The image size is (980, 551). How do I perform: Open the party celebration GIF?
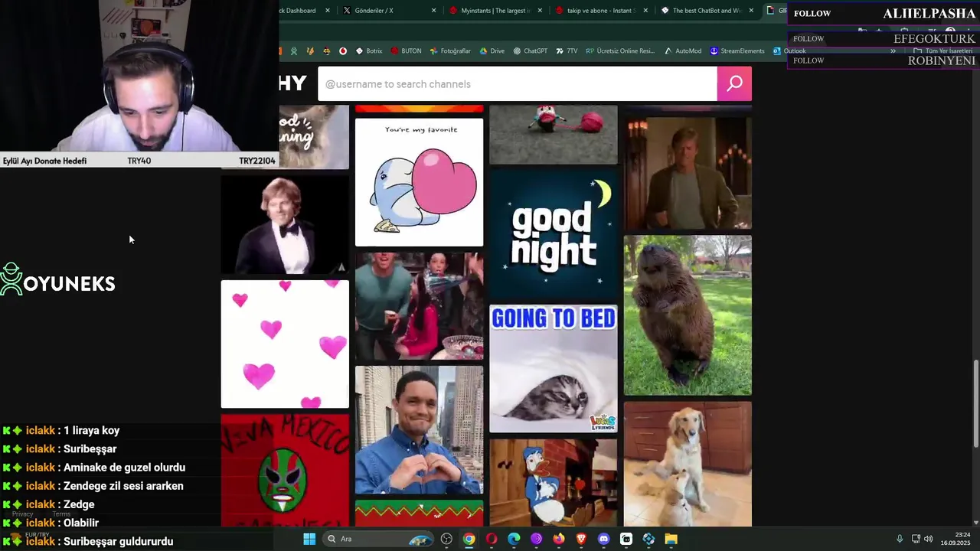click(419, 306)
